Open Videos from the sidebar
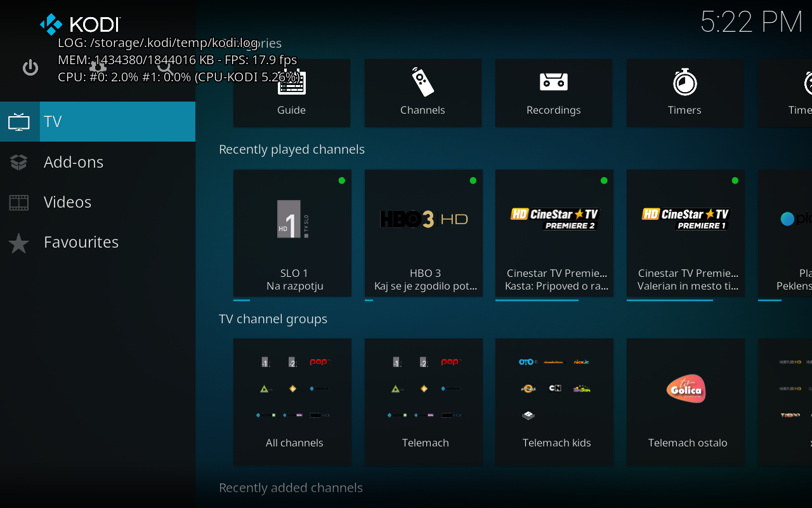 (98, 202)
